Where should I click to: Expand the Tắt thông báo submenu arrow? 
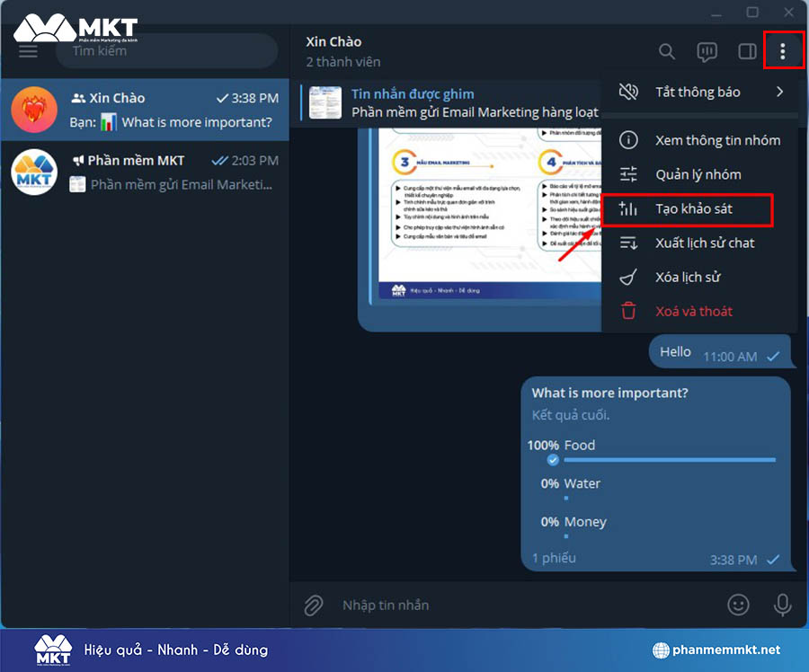coord(779,92)
